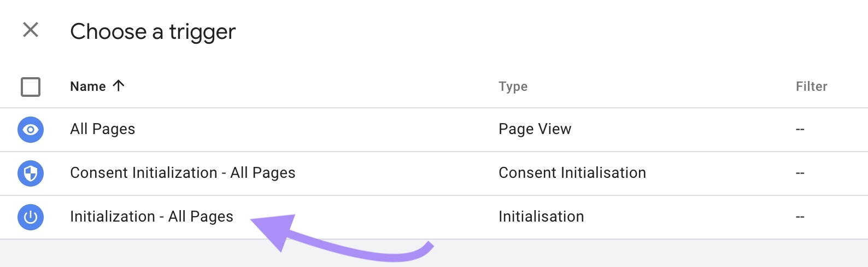Choose Consent Initialization - All Pages trigger

click(x=183, y=173)
